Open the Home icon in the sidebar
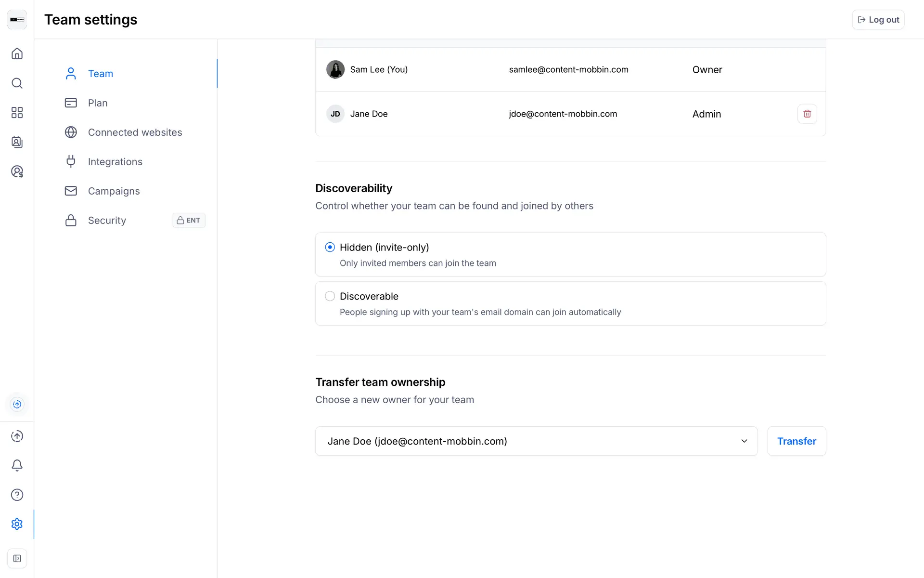 pyautogui.click(x=17, y=53)
